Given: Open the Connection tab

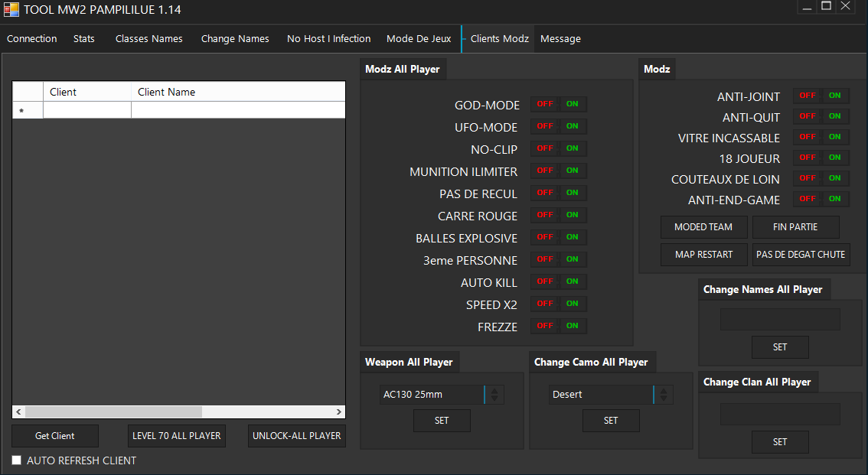Looking at the screenshot, I should 31,39.
